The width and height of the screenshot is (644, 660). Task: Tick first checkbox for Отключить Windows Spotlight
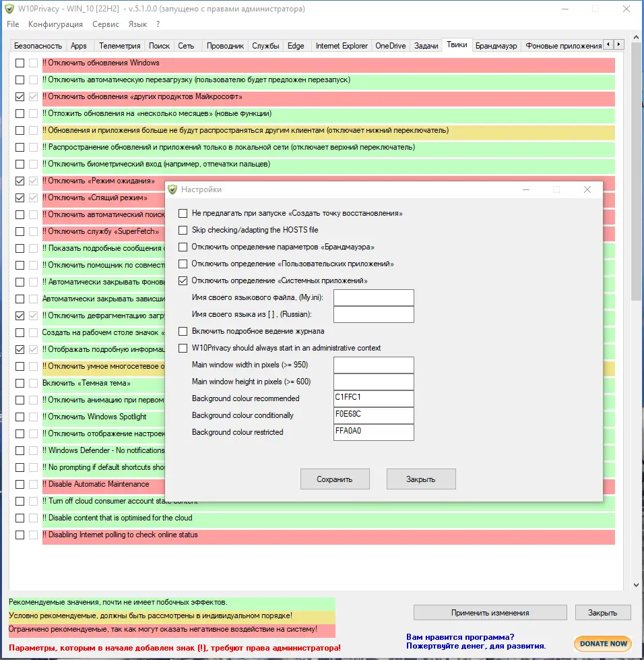(x=20, y=417)
